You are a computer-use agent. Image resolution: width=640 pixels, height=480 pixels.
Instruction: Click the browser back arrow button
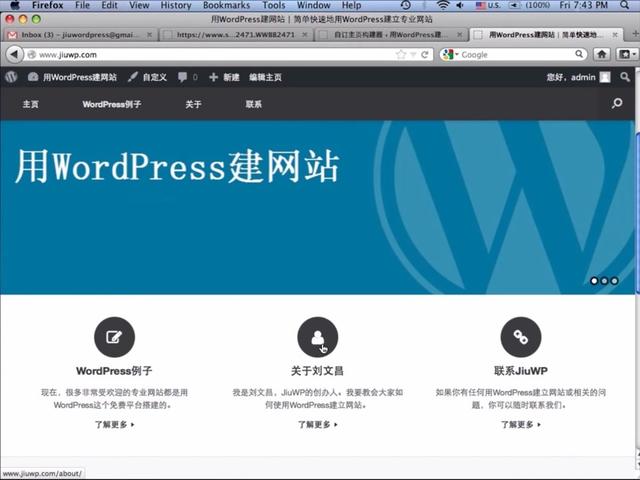click(x=14, y=54)
